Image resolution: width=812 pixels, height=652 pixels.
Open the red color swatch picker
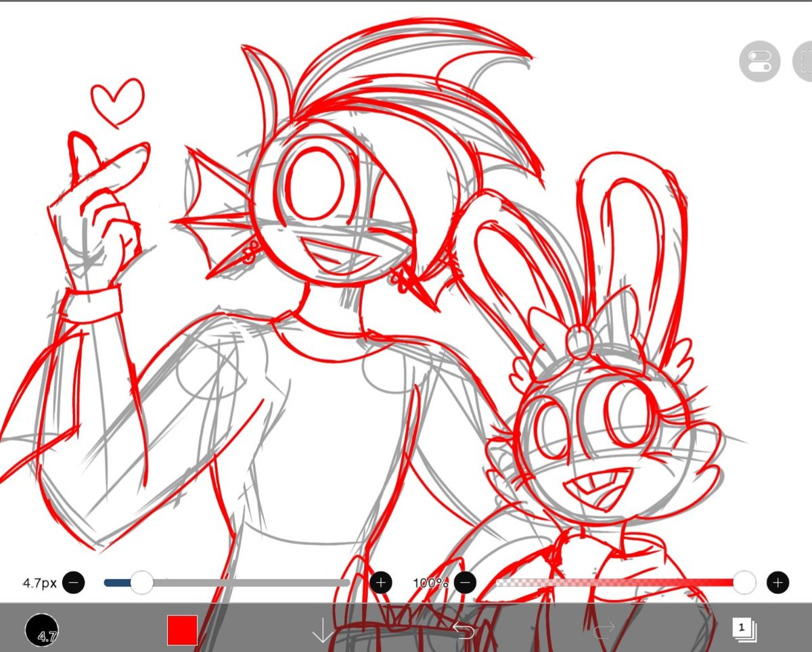click(x=182, y=630)
